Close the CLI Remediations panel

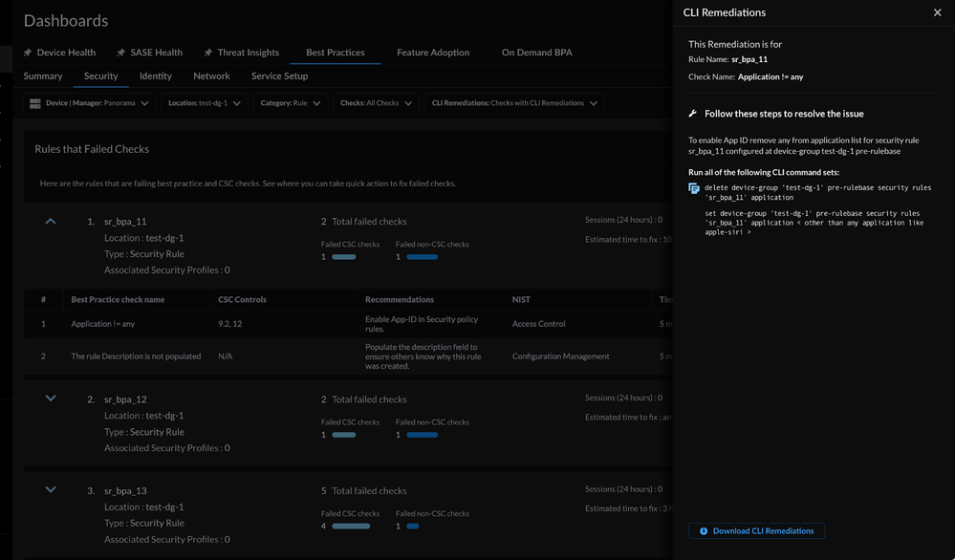click(937, 12)
